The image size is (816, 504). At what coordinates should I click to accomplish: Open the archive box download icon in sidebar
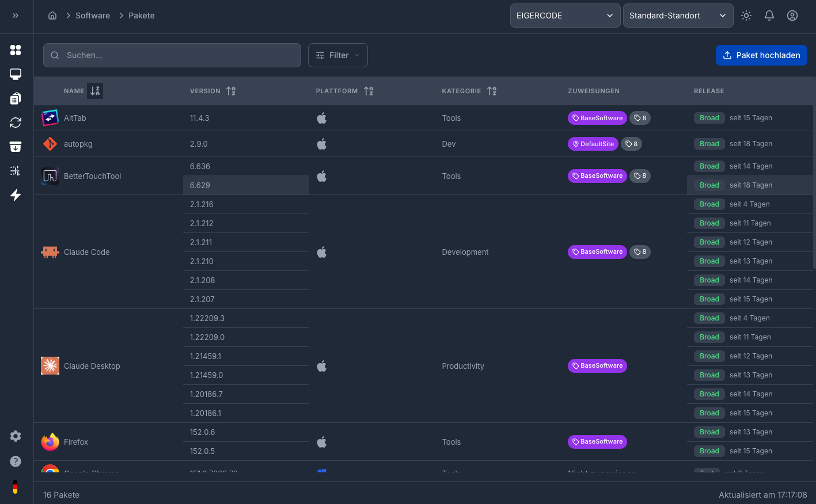coord(16,147)
